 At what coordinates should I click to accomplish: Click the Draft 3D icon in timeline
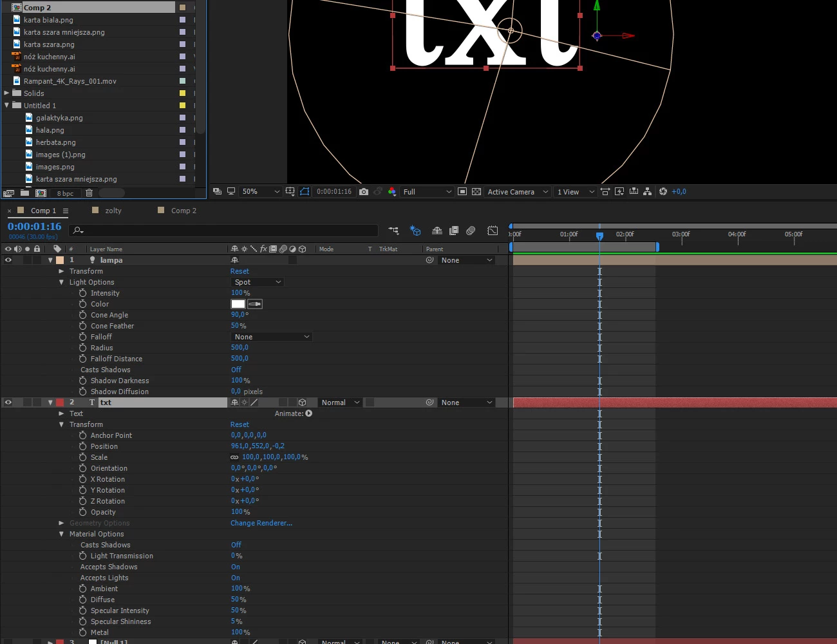[415, 231]
